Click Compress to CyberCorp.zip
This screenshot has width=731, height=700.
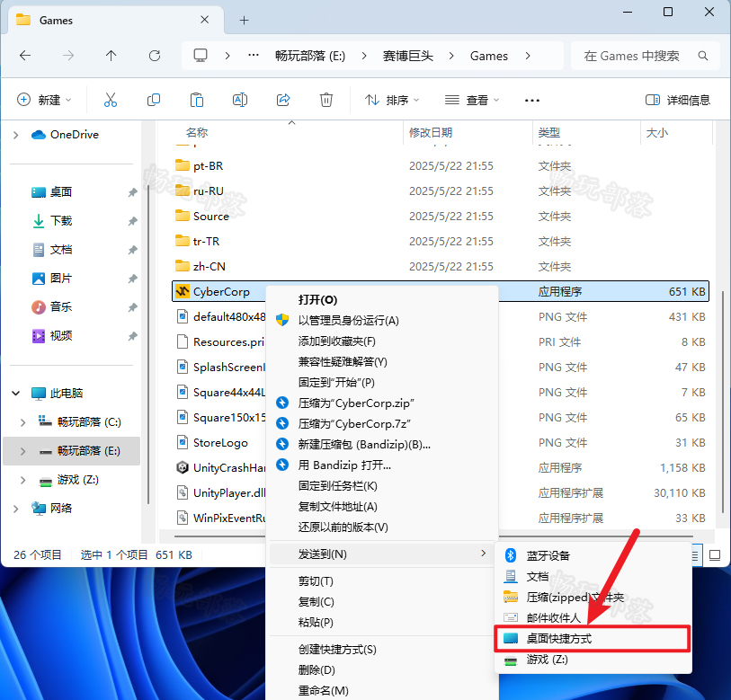382,403
